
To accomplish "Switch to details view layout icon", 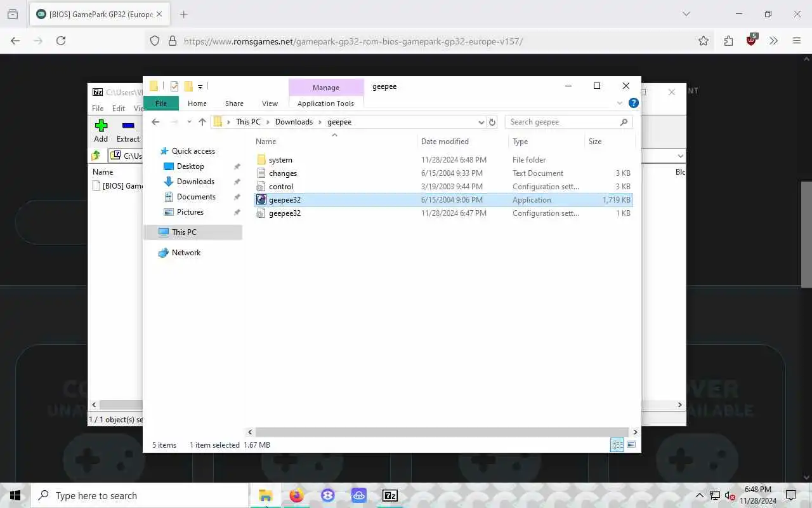I will pyautogui.click(x=617, y=444).
